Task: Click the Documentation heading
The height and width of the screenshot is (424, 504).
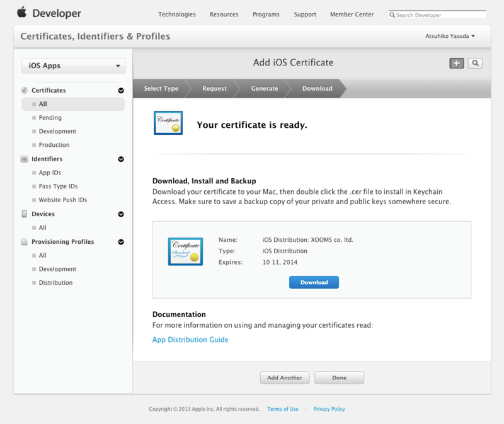Action: click(179, 314)
